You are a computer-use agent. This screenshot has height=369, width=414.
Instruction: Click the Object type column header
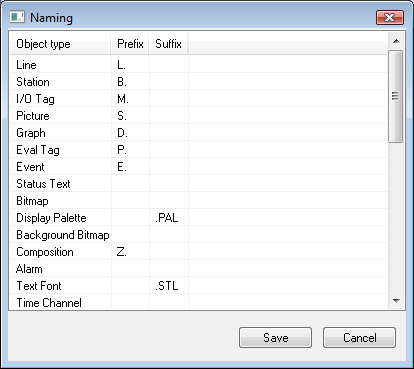pyautogui.click(x=60, y=44)
